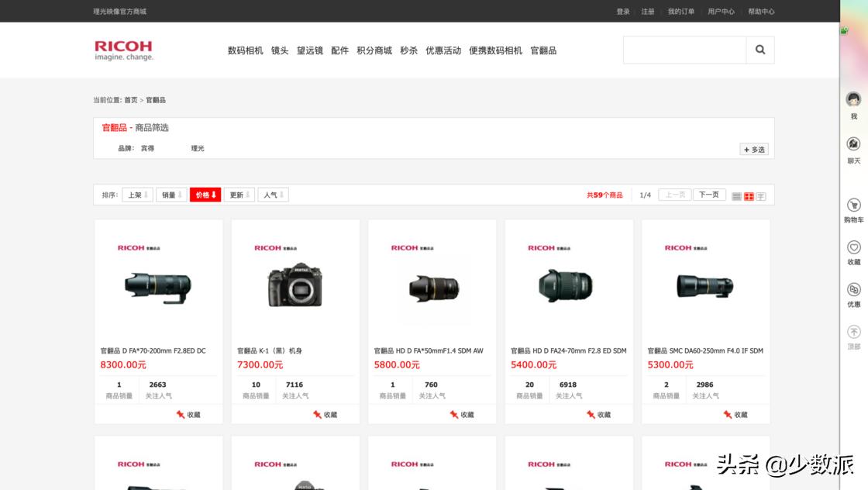Go to the 下一页 next page
This screenshot has width=868, height=490.
708,195
